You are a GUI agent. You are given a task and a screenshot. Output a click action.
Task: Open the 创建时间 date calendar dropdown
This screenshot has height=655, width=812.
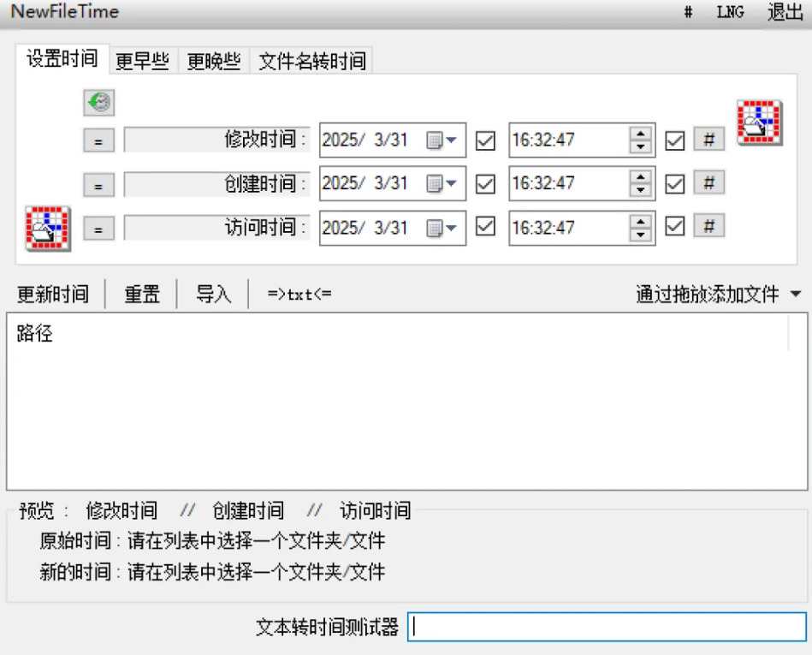click(x=442, y=183)
